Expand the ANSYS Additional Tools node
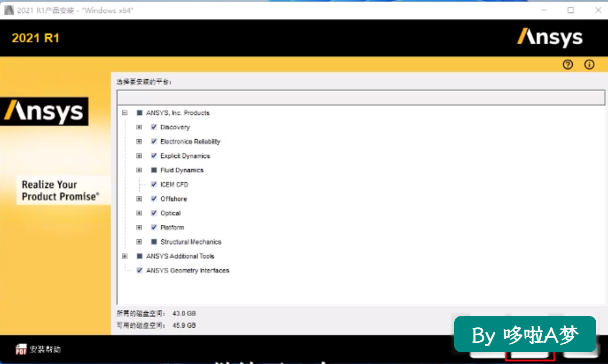Image resolution: width=608 pixels, height=364 pixels. pos(125,256)
